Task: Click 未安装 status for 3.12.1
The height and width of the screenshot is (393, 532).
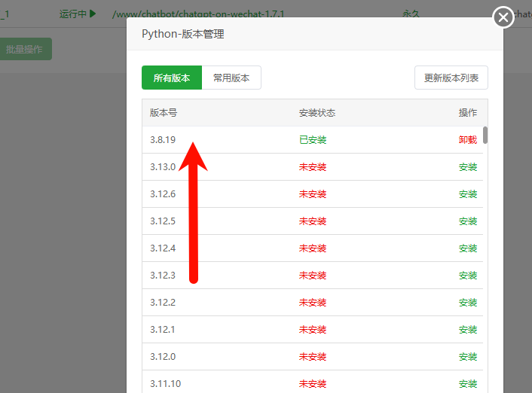Action: coord(313,330)
